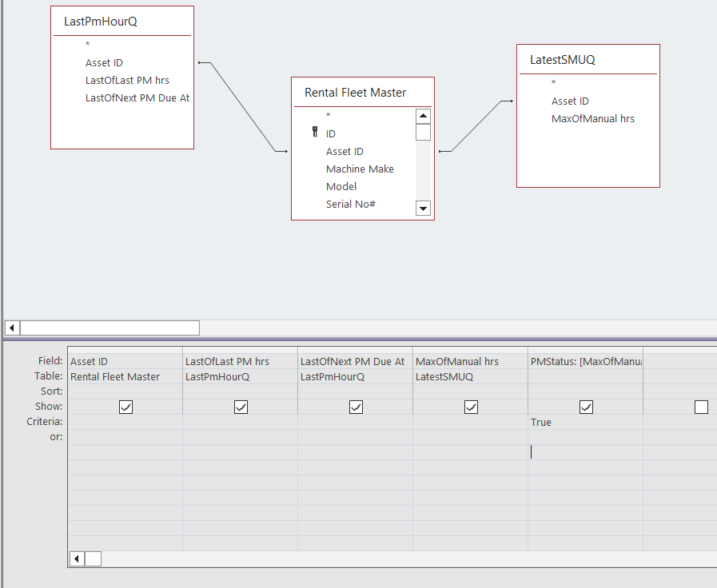Viewport: 717px width, 588px height.
Task: Open the Table cell under MaxOfManual hrs
Action: 470,375
